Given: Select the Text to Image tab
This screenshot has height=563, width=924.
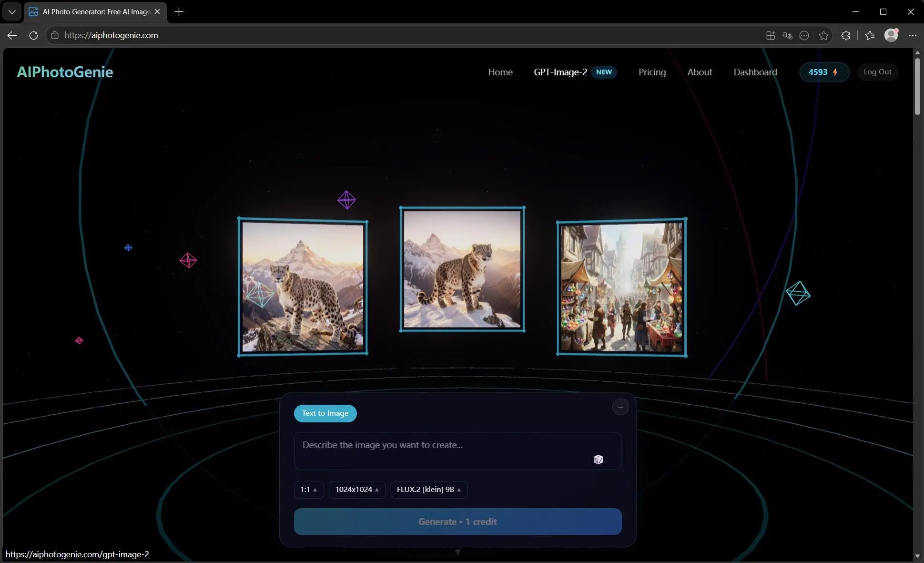Looking at the screenshot, I should coord(325,413).
